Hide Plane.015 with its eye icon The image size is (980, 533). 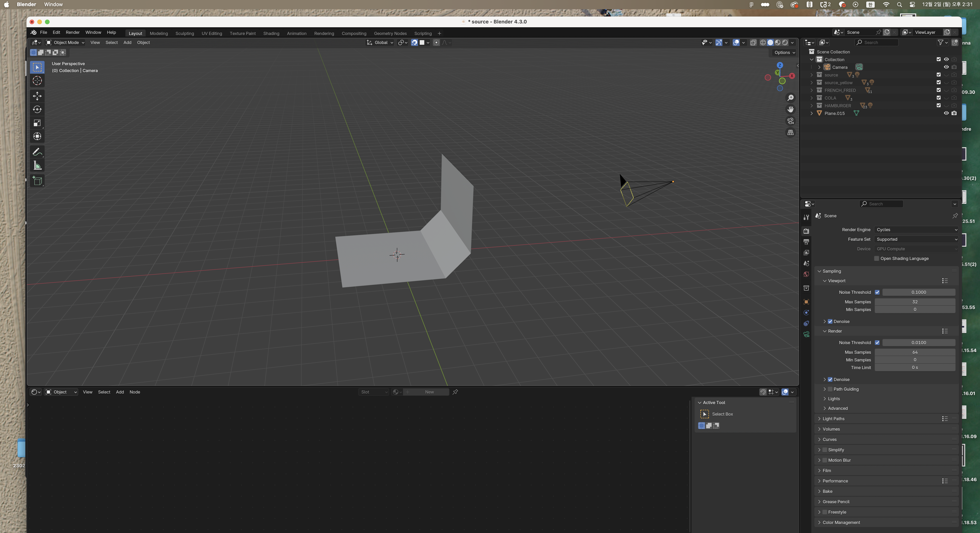pyautogui.click(x=946, y=113)
